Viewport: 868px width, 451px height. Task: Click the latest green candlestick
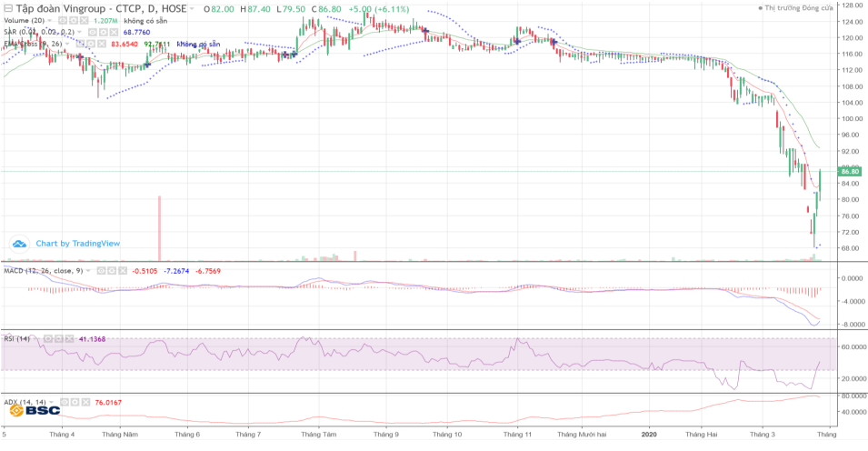click(x=820, y=185)
